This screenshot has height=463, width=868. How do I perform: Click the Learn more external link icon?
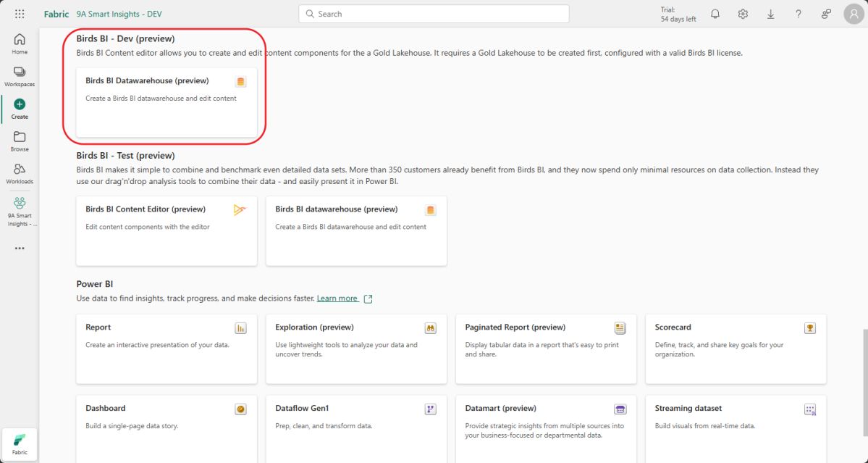[368, 299]
